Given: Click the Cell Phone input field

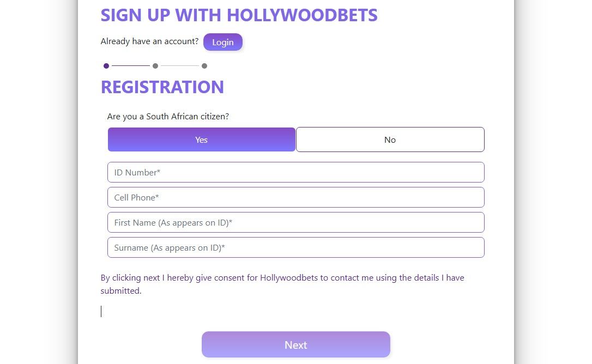Looking at the screenshot, I should 296,197.
